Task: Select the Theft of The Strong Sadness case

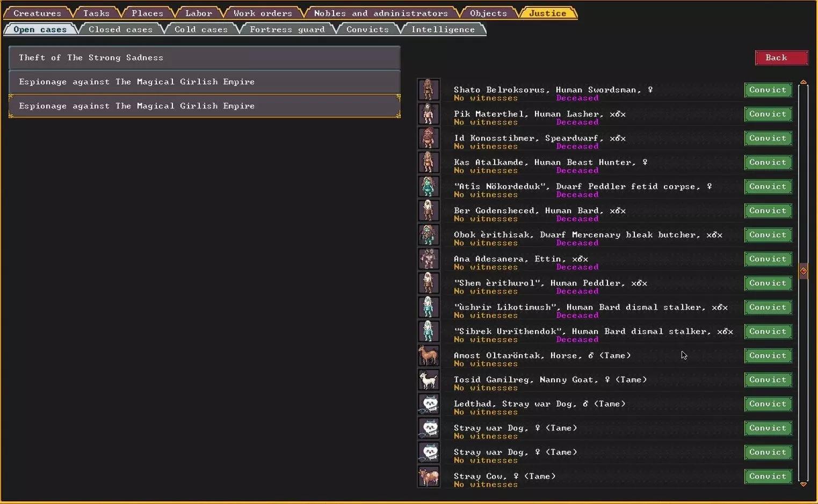Action: [x=205, y=58]
